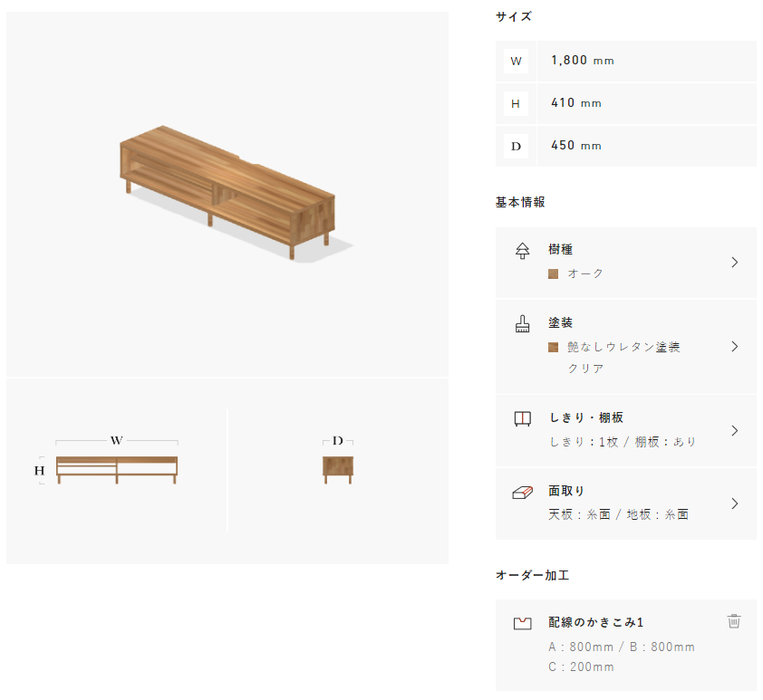Image resolution: width=763 pixels, height=700 pixels.
Task: Select the オーク wood type text
Action: click(x=585, y=273)
